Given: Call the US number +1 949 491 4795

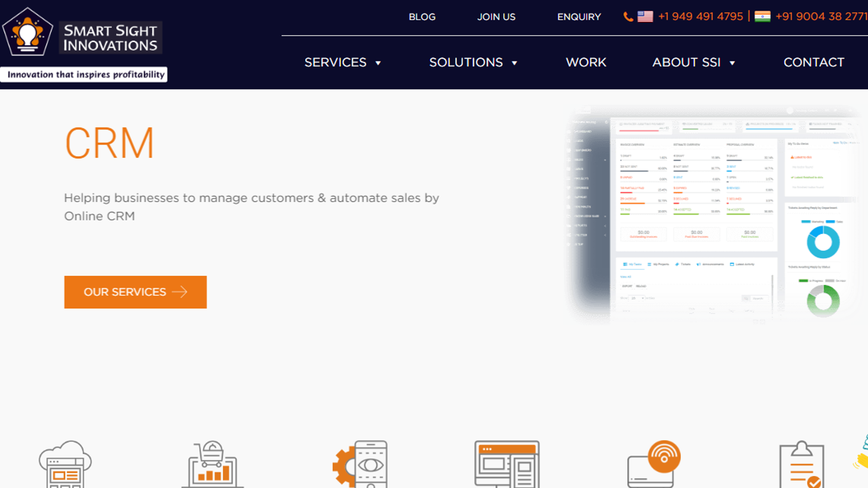Looking at the screenshot, I should tap(700, 17).
